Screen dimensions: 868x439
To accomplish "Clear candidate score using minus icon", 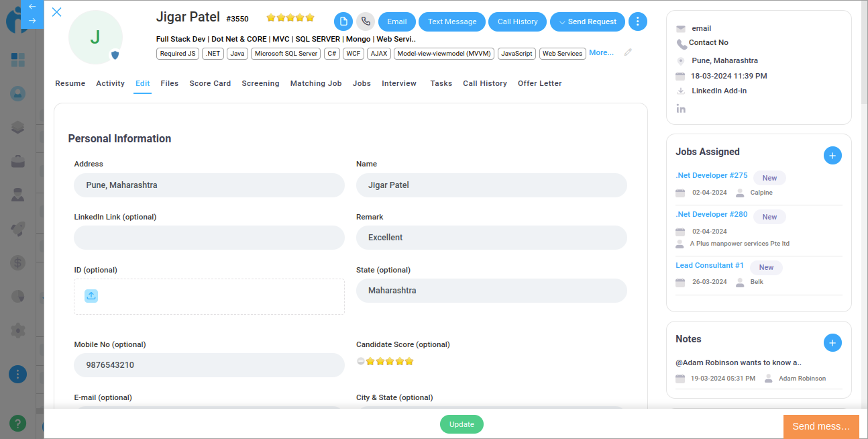I will [x=360, y=361].
